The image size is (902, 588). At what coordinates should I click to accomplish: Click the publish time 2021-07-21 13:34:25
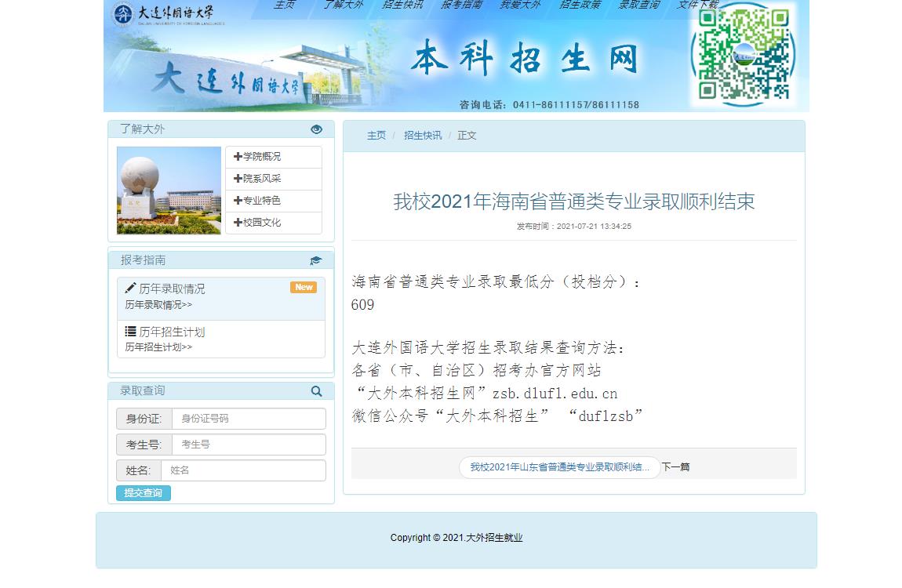tap(594, 227)
